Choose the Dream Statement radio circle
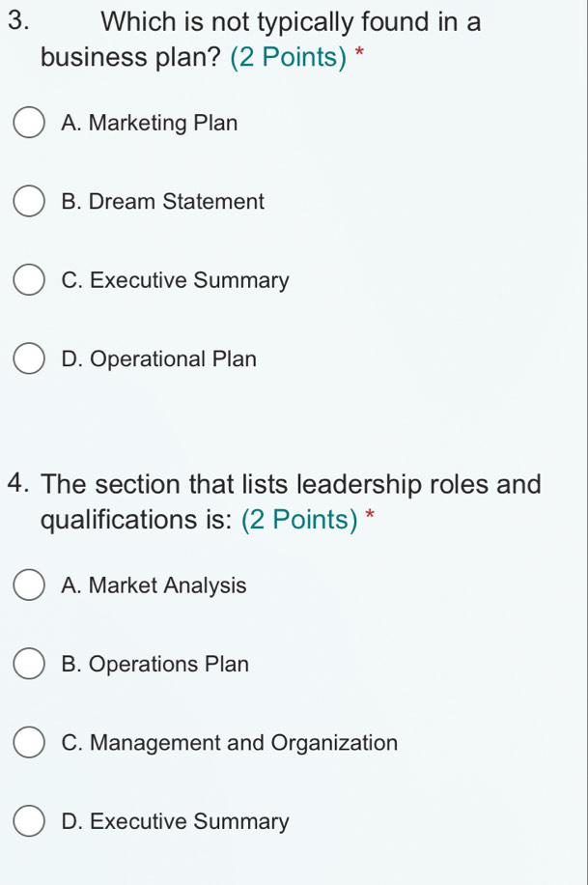This screenshot has width=588, height=885. tap(30, 203)
